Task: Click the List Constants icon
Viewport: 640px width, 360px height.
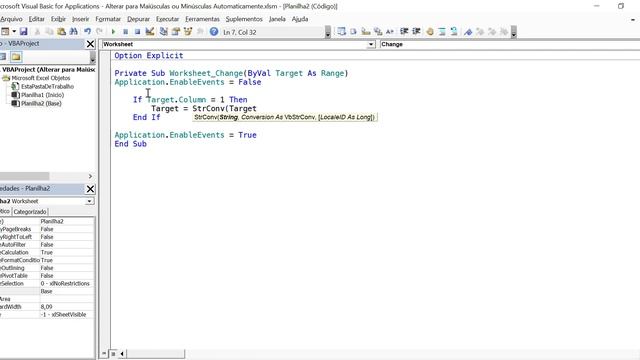Action: coord(353,31)
